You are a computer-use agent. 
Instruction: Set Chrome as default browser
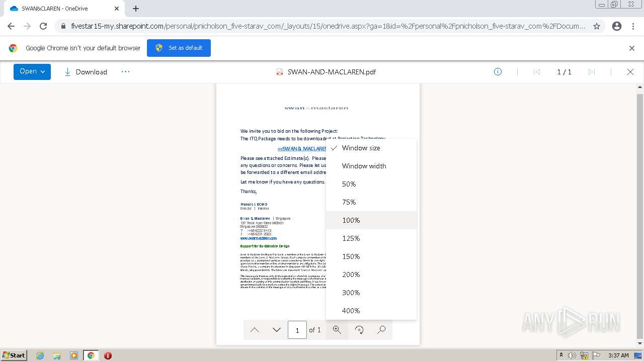(179, 48)
